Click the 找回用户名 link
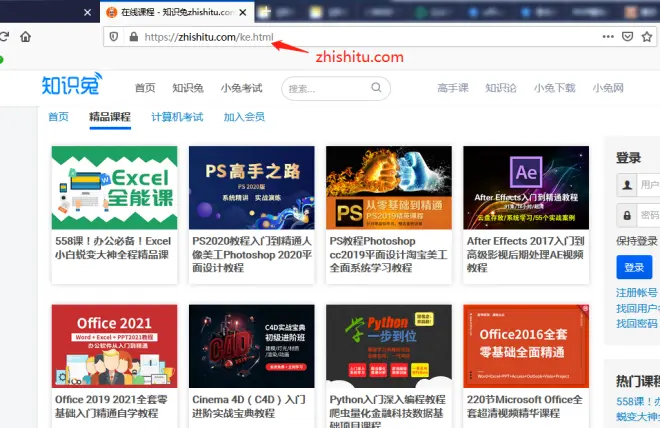 coord(638,308)
